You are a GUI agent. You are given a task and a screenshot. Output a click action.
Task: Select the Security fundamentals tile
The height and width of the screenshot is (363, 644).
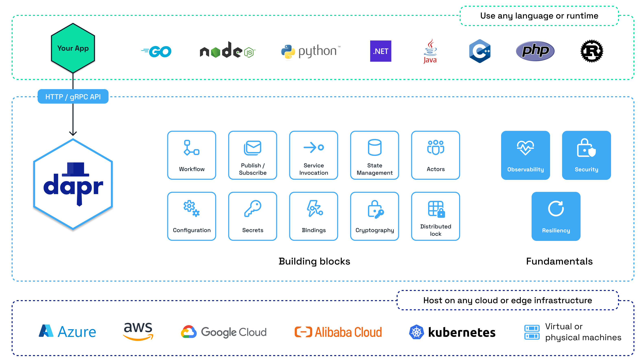point(586,155)
